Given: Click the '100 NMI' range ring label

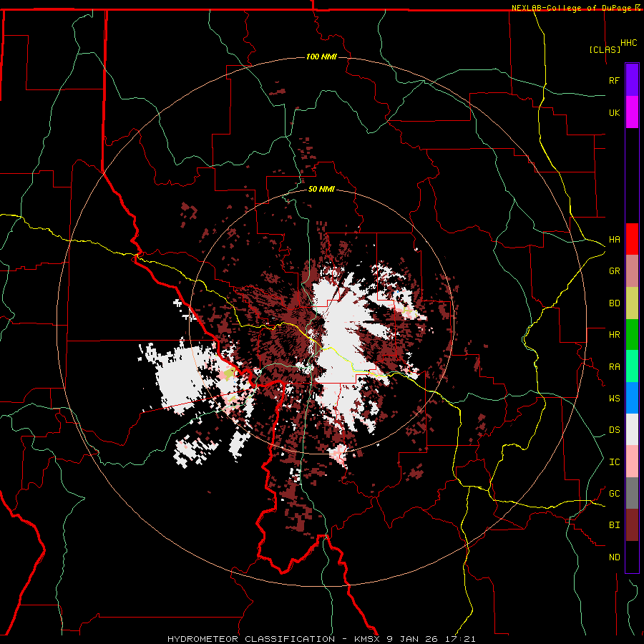Looking at the screenshot, I should coord(321,57).
